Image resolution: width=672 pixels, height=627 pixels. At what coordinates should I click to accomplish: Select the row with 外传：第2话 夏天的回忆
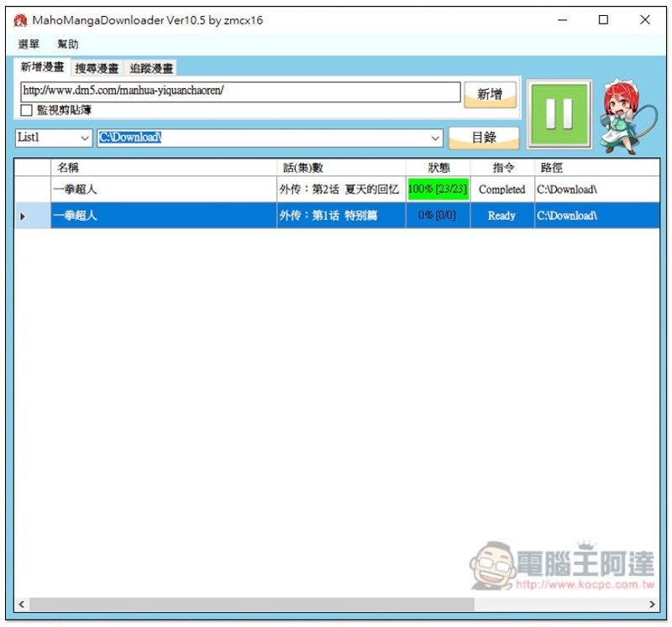tap(337, 189)
